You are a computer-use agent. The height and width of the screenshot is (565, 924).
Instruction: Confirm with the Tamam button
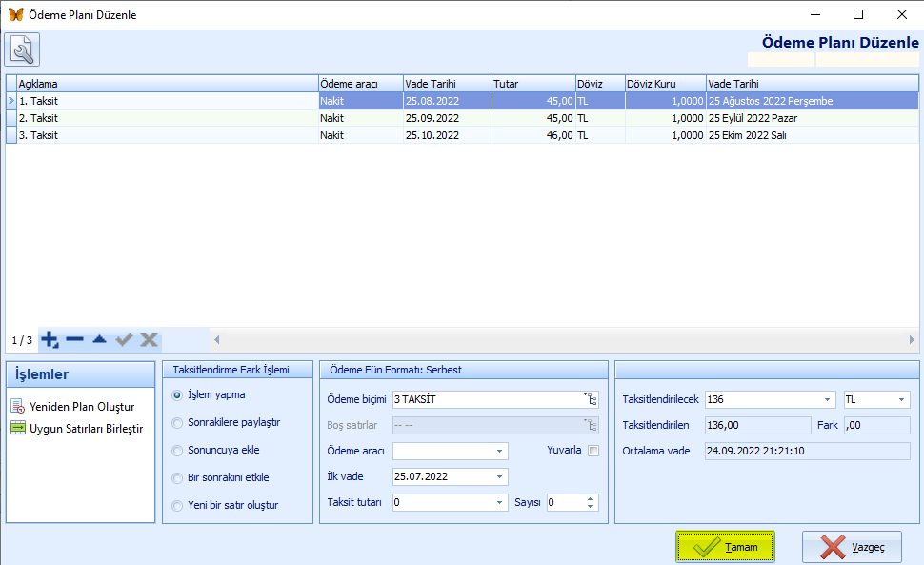[726, 547]
